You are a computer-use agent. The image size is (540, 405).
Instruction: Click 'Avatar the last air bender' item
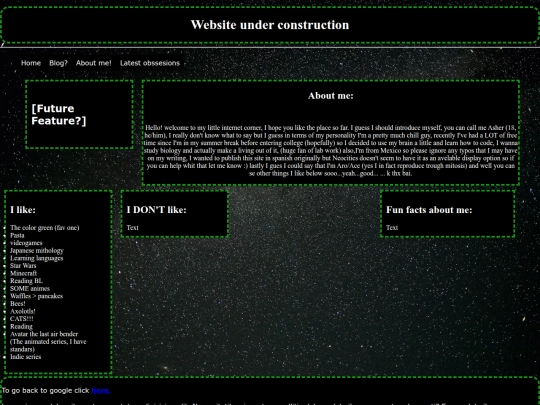click(48, 341)
